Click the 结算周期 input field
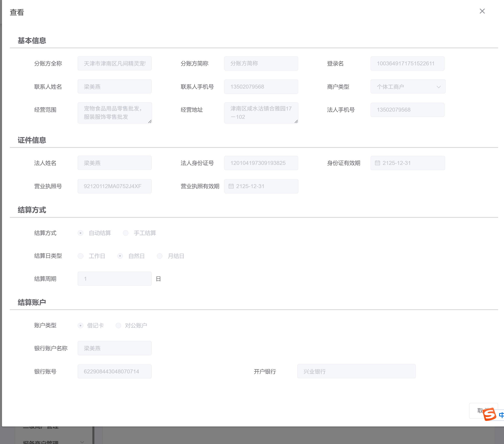Screen dimensions: 504x444 click(x=114, y=279)
